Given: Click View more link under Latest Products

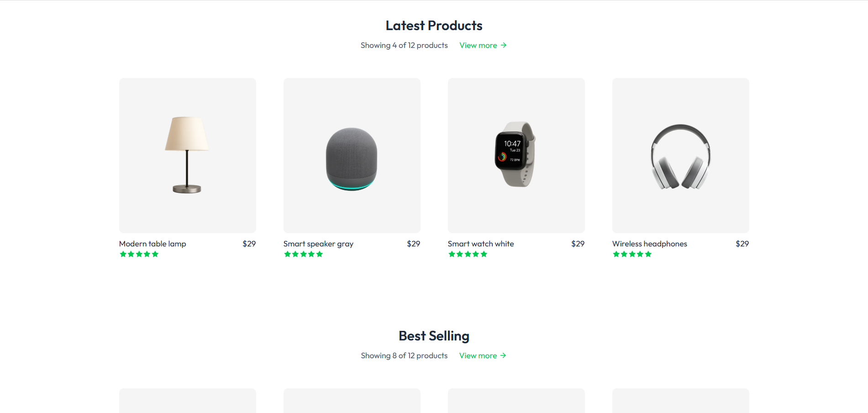Looking at the screenshot, I should (x=478, y=46).
